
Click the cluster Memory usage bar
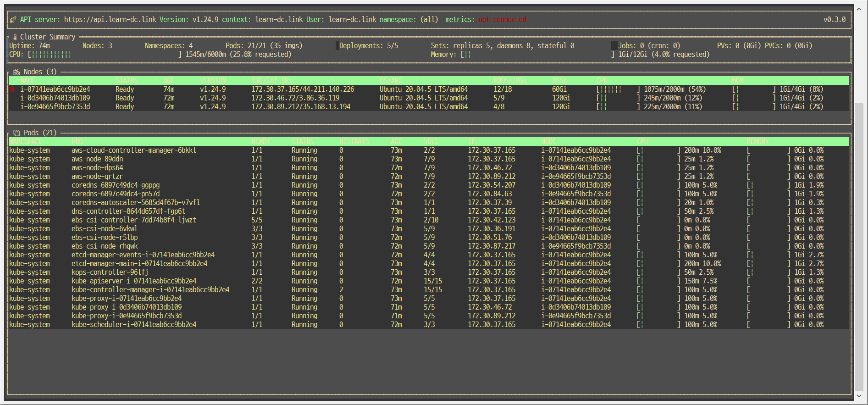point(537,55)
